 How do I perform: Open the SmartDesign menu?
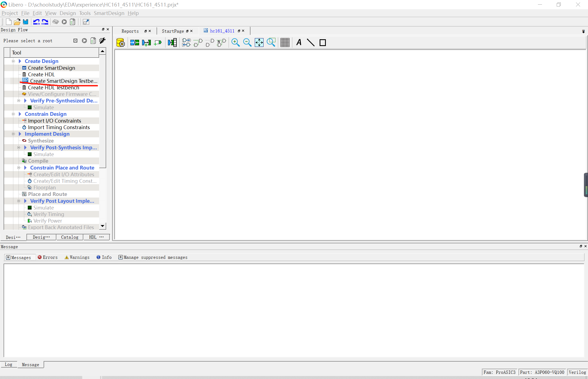point(109,13)
